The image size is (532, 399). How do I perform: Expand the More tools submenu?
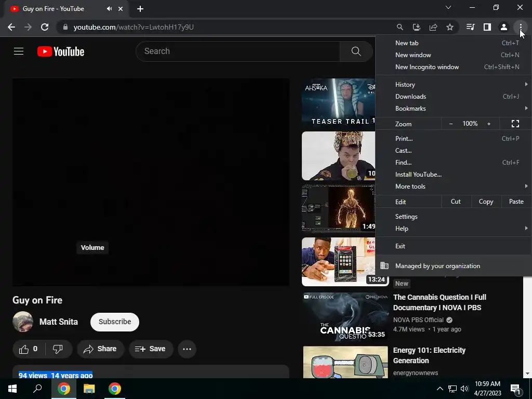(x=453, y=187)
